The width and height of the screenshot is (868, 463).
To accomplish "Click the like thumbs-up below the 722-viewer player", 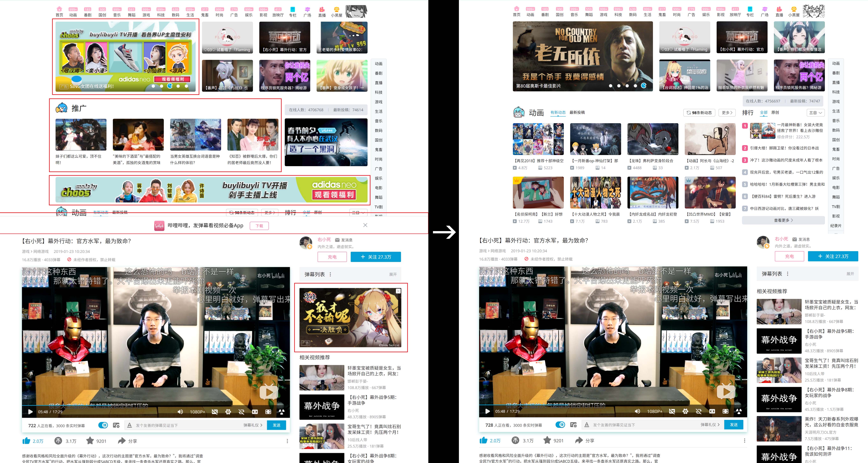I will coord(26,441).
